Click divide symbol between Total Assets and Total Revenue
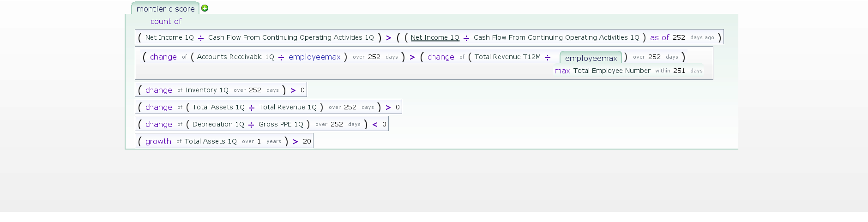This screenshot has width=868, height=222. [252, 108]
